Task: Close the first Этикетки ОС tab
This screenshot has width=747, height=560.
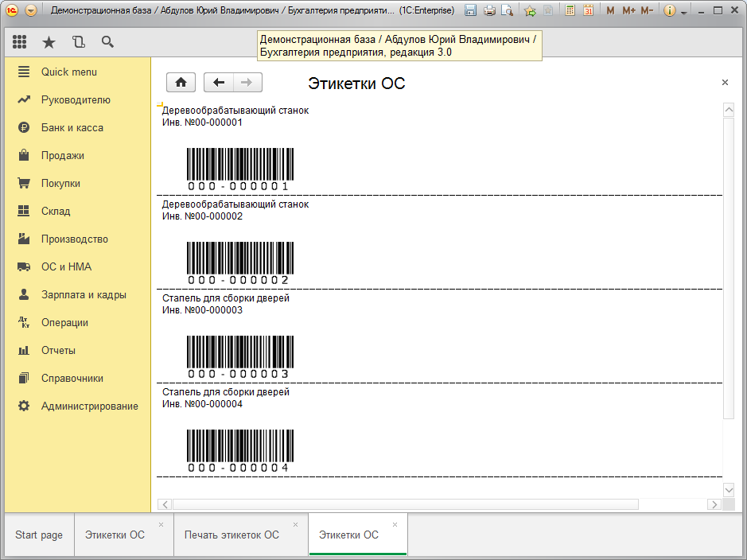Action: 161,524
